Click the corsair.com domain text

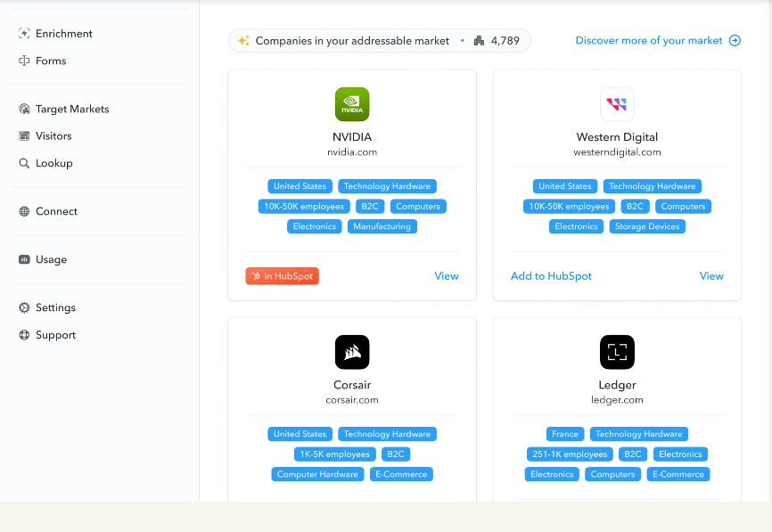pyautogui.click(x=352, y=400)
